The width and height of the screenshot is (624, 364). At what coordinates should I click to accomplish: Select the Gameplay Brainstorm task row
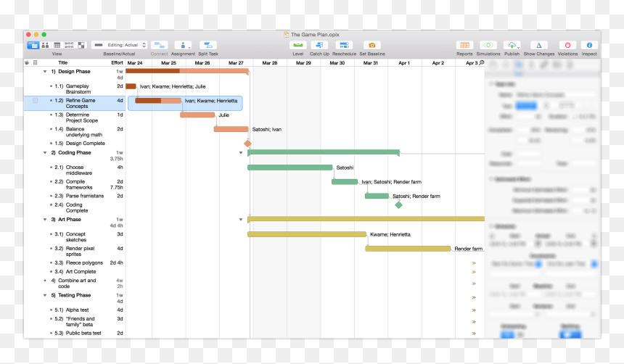[75, 88]
